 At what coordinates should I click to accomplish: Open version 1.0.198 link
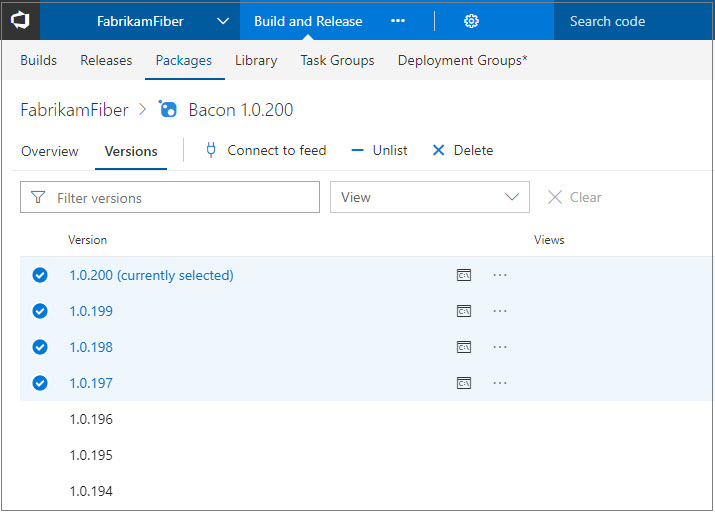(91, 347)
